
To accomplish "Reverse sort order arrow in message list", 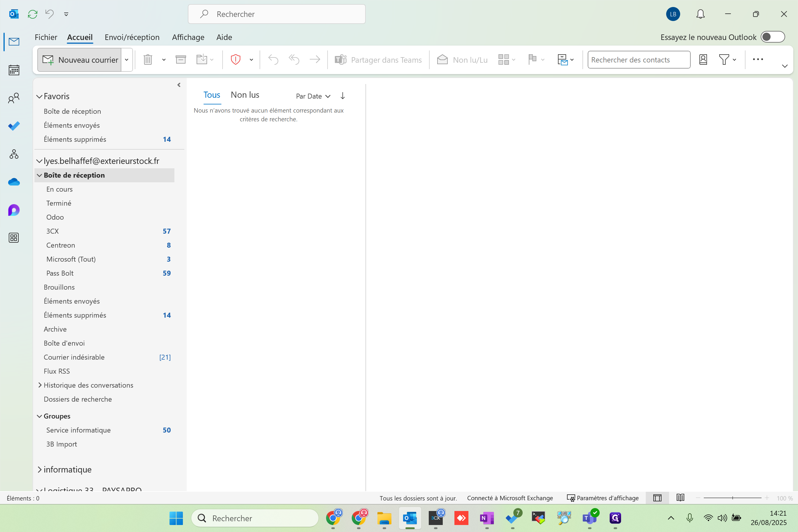I will click(343, 96).
